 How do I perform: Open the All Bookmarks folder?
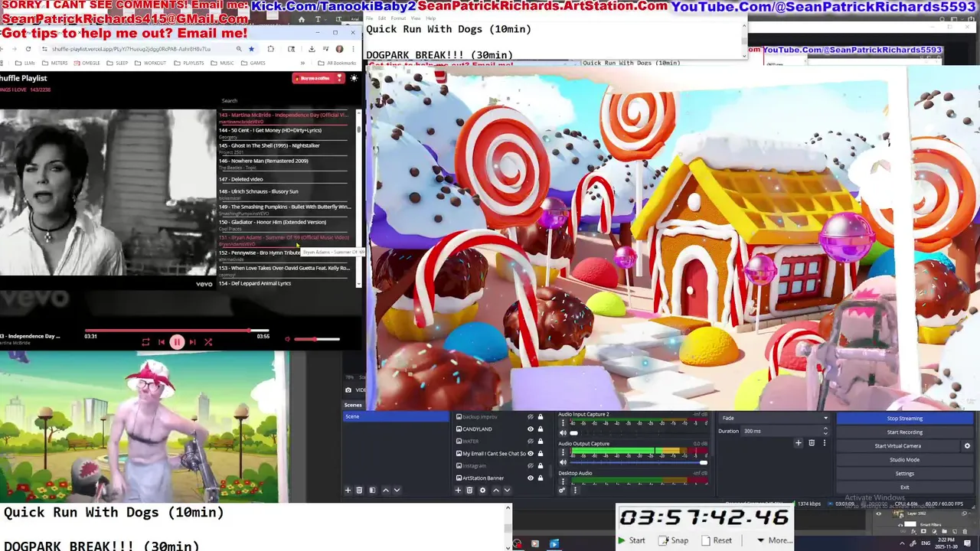point(337,63)
